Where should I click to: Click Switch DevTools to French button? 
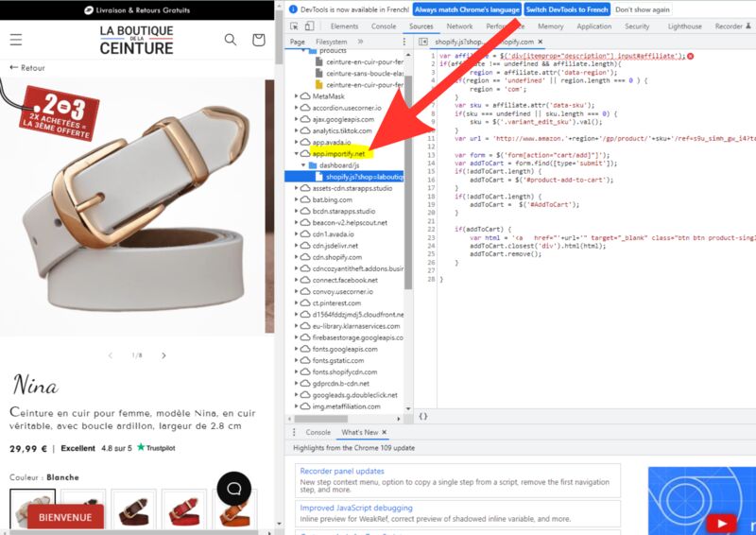coord(567,9)
